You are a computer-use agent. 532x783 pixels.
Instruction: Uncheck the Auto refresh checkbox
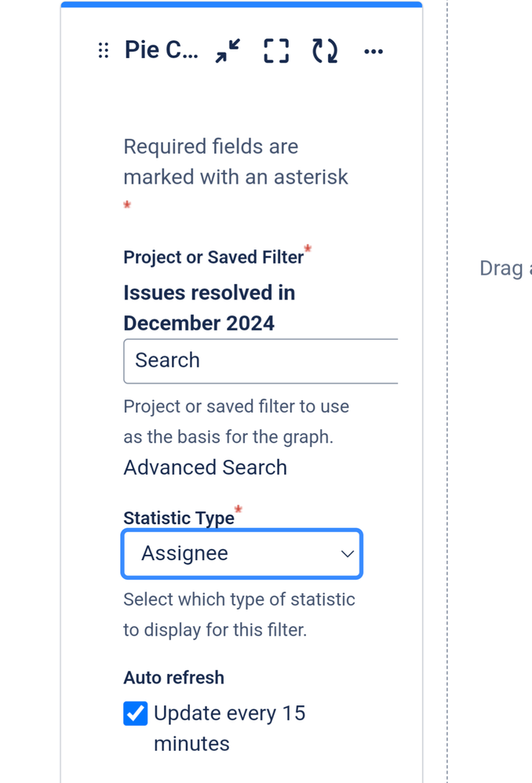tap(136, 714)
